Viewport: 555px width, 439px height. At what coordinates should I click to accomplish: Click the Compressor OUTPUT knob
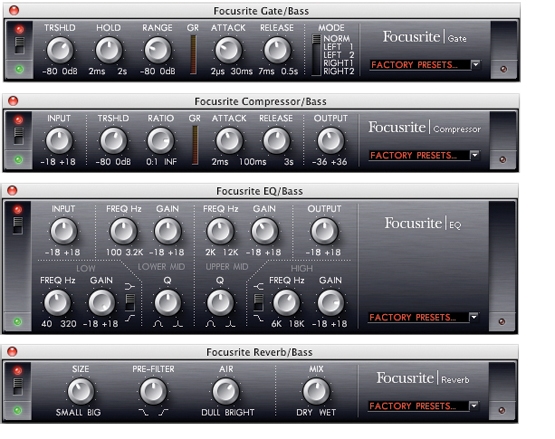tap(331, 141)
